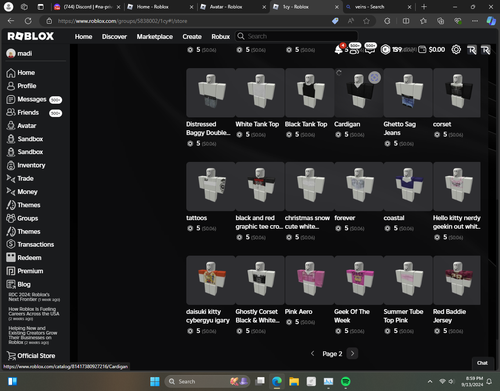Open the Discover menu item
Image resolution: width=500 pixels, height=391 pixels.
[114, 37]
